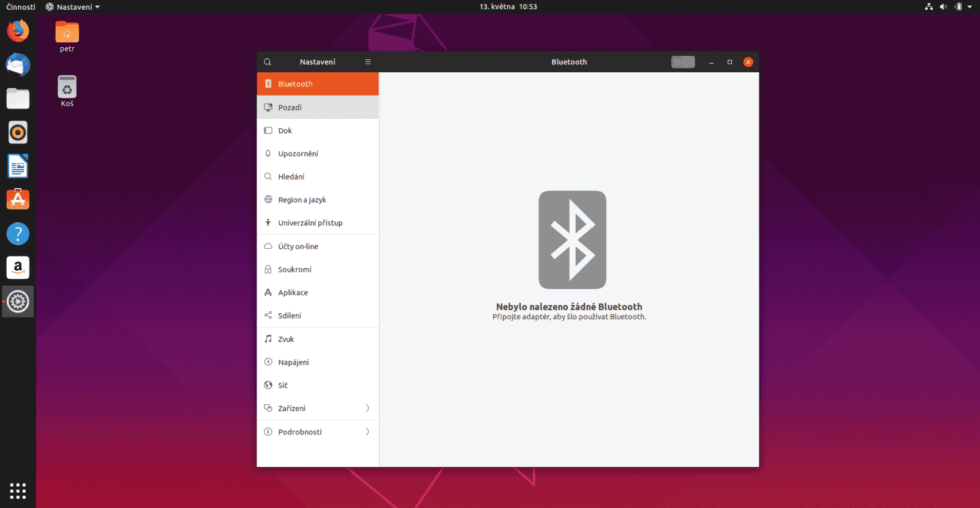This screenshot has width=980, height=508.
Task: Click the large Bluetooth logo image
Action: point(572,240)
